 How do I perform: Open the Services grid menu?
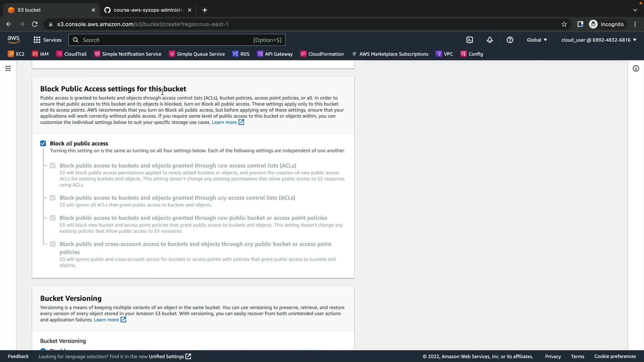click(x=47, y=40)
